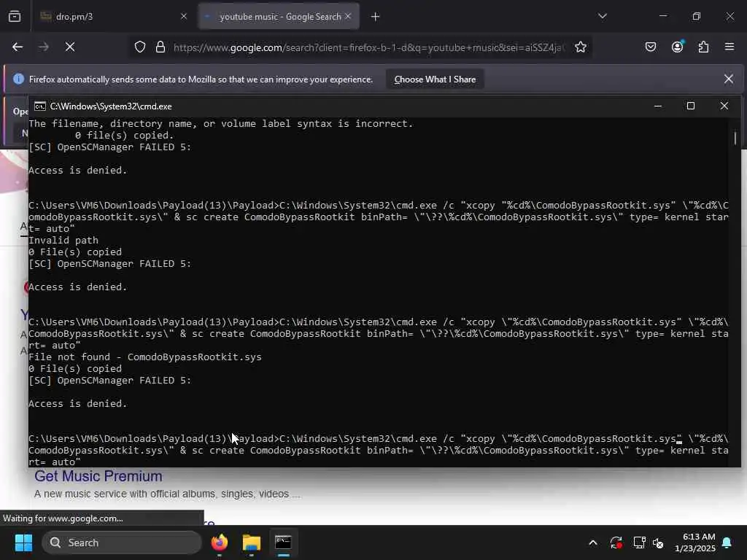
Task: Open Firefox from the taskbar
Action: point(220,542)
